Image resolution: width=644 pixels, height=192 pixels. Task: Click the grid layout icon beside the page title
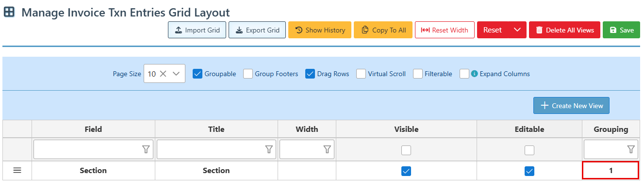9,12
